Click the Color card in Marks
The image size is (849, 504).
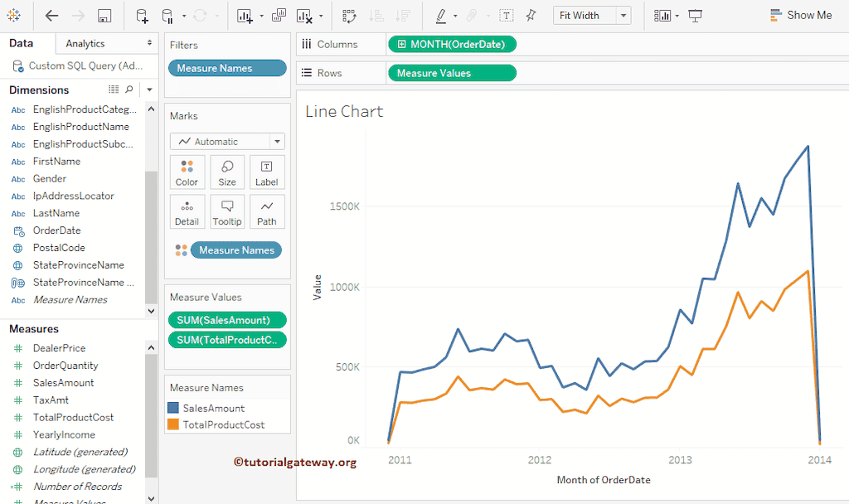click(187, 172)
